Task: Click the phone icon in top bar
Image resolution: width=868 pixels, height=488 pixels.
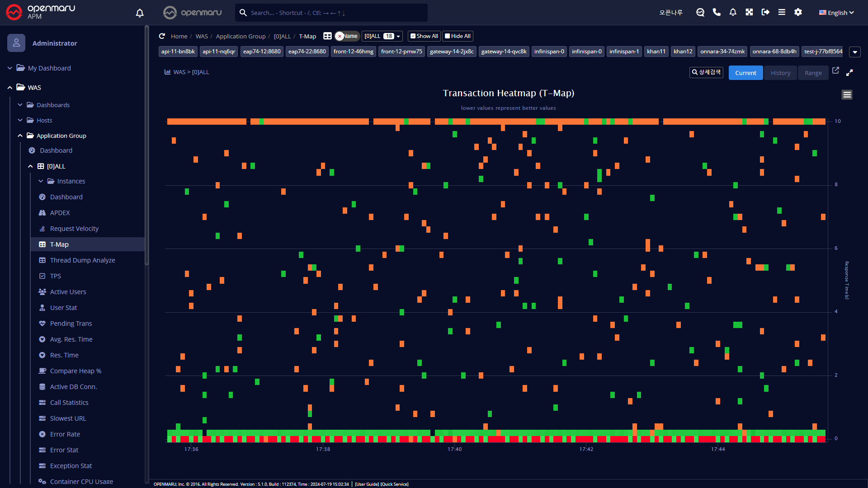Action: (x=717, y=13)
